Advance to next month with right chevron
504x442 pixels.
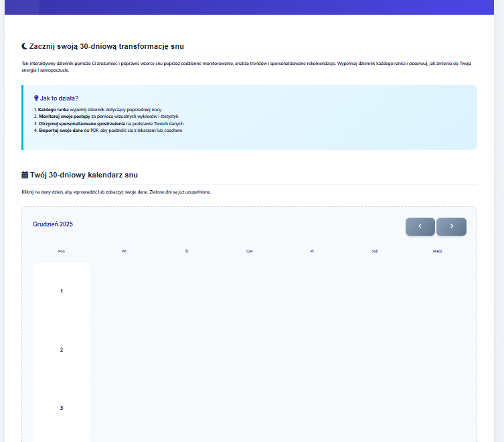pos(451,226)
